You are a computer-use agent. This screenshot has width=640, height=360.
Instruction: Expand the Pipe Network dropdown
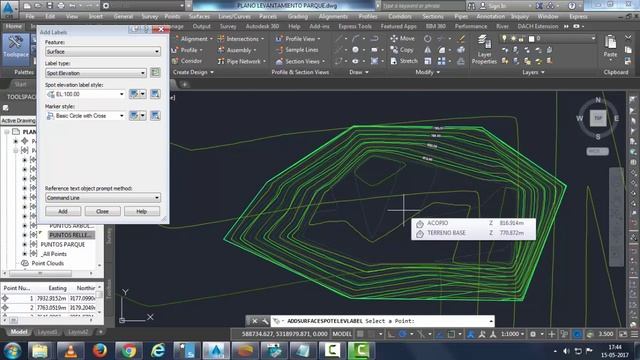[x=264, y=61]
